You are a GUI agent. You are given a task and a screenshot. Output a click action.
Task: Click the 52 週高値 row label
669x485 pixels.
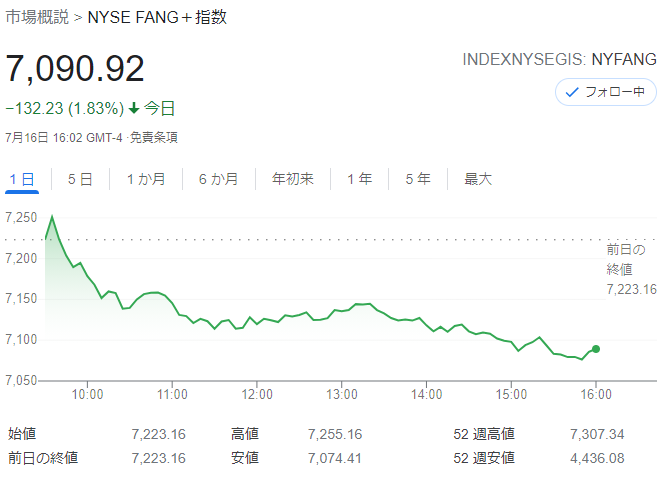click(x=484, y=434)
